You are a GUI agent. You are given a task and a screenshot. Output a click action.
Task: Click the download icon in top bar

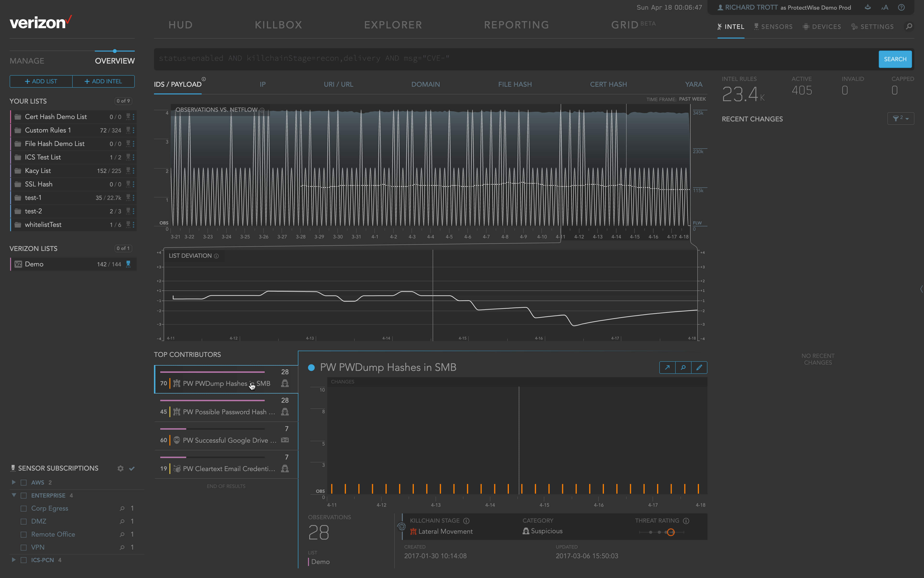click(x=867, y=7)
